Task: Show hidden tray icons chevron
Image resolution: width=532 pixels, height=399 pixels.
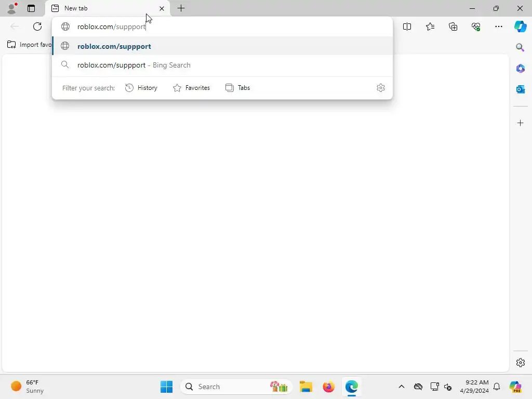Action: click(402, 387)
